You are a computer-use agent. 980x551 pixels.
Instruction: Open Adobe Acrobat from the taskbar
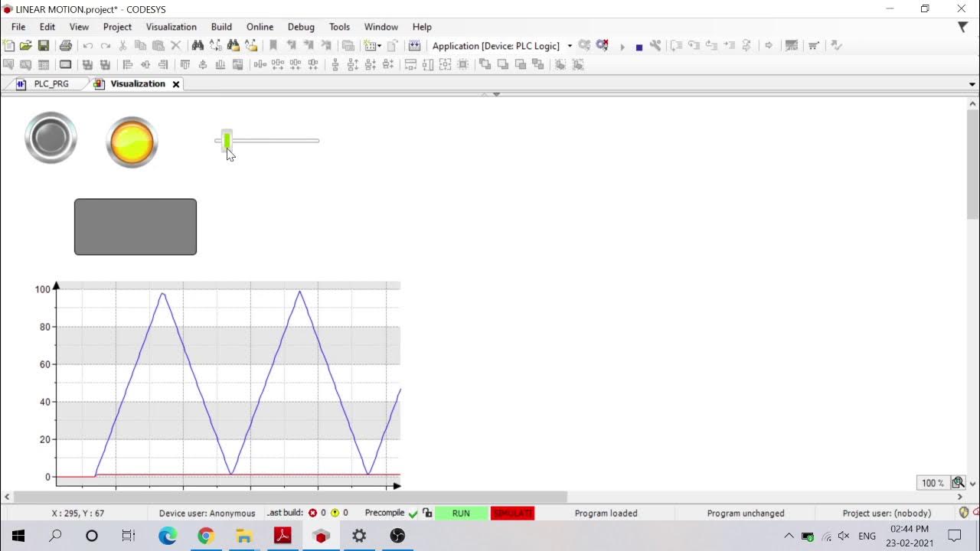(283, 536)
